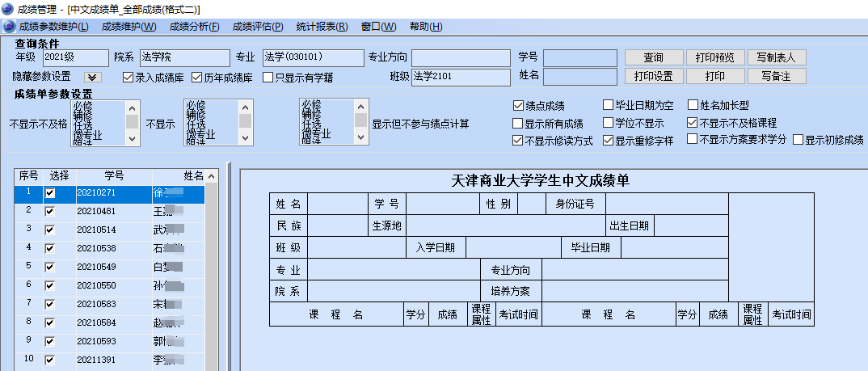Open the 成绩分析(F) menu
The width and height of the screenshot is (868, 371).
(x=194, y=27)
